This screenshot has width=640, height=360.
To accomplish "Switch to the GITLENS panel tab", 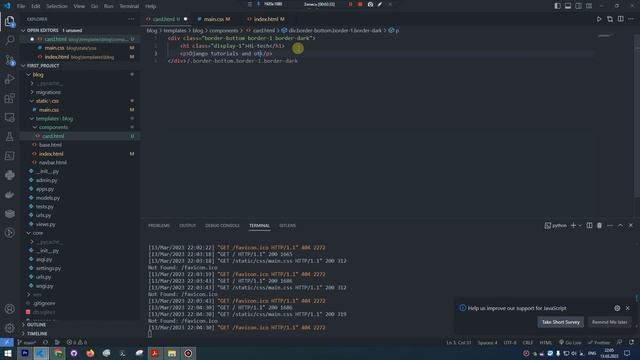I will click(287, 225).
